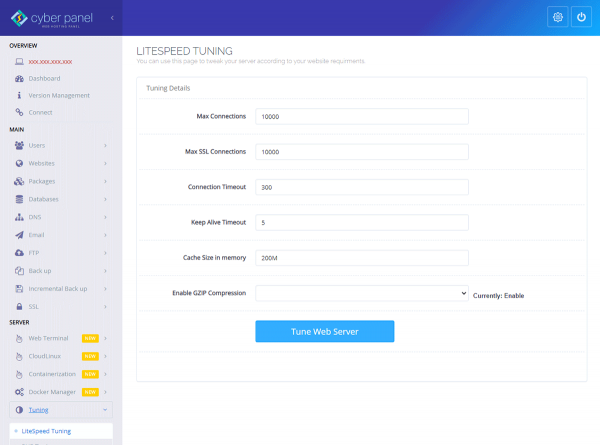The height and width of the screenshot is (445, 600).
Task: Click the Back up copy icon
Action: pos(19,271)
